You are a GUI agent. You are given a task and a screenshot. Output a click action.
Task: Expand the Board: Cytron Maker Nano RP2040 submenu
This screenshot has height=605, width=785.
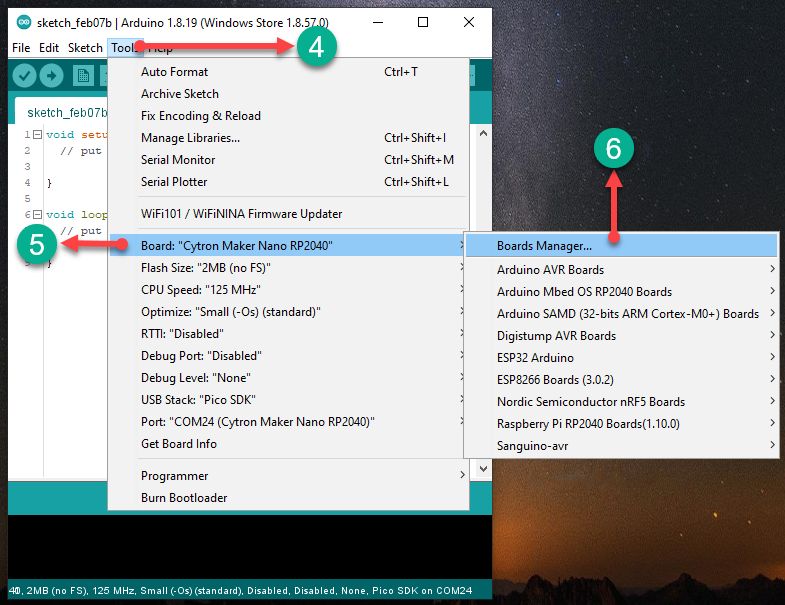pyautogui.click(x=288, y=245)
